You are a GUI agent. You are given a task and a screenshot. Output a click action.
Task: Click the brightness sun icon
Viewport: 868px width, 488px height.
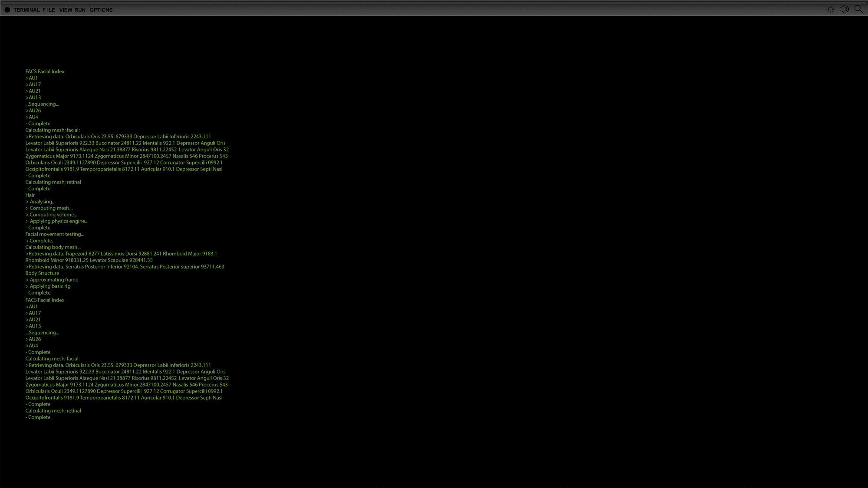click(x=830, y=10)
